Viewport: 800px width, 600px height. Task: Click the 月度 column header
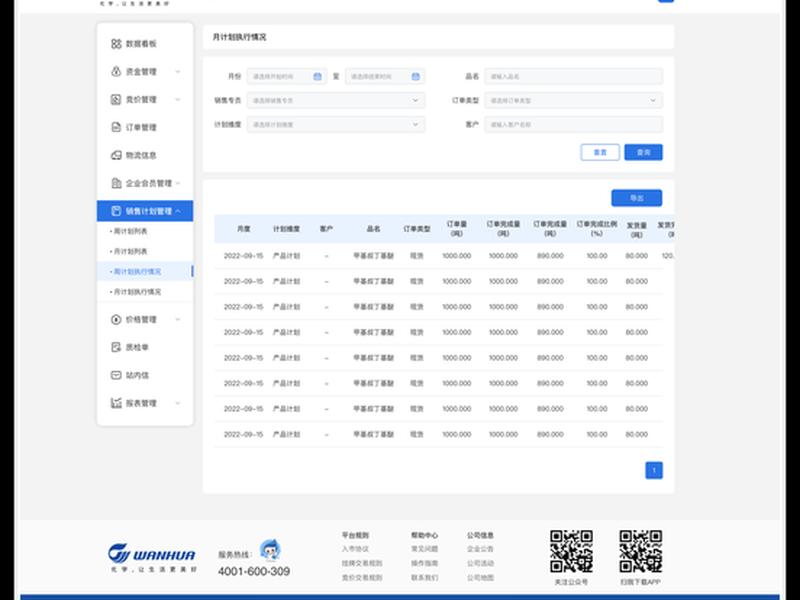(244, 229)
